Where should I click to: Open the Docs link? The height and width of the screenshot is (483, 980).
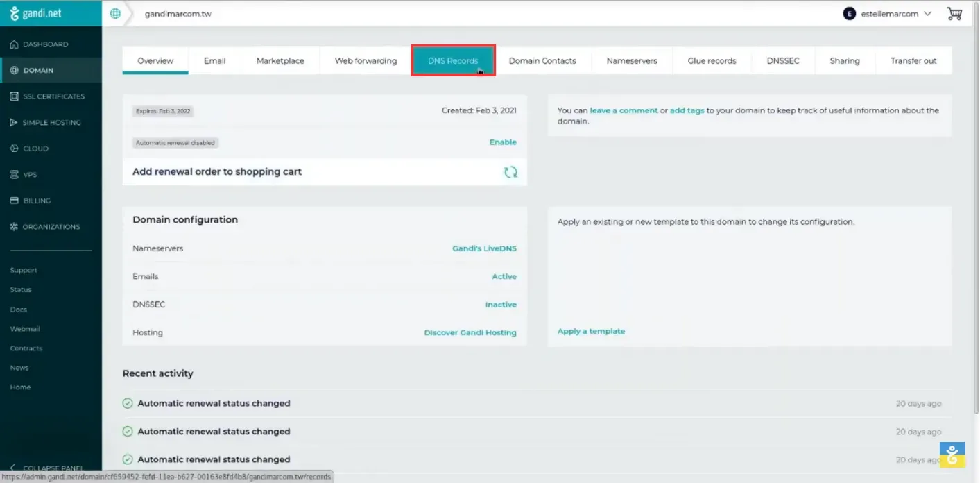18,310
